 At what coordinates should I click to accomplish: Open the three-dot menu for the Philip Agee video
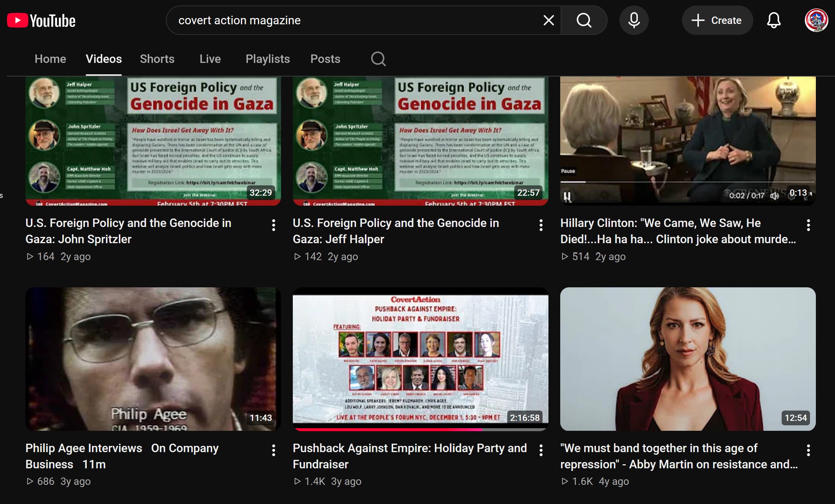point(273,450)
